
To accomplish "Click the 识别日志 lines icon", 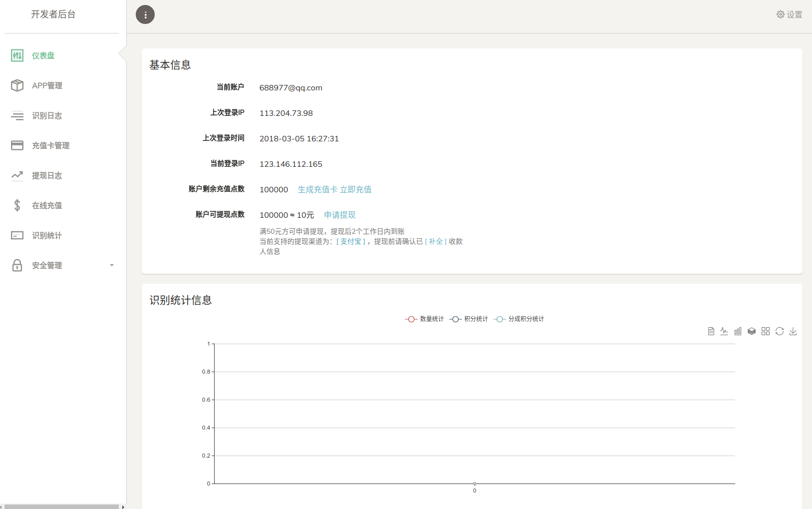I will pyautogui.click(x=17, y=115).
